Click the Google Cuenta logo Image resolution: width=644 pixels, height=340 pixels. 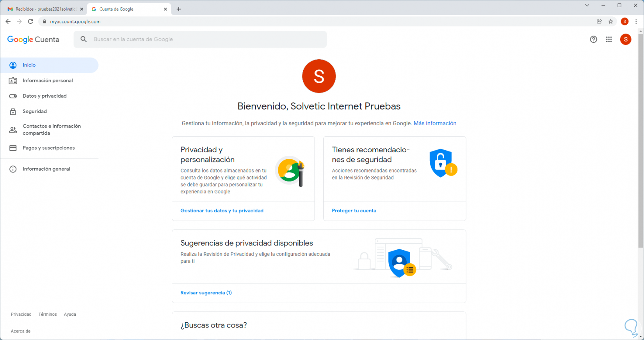pos(33,39)
